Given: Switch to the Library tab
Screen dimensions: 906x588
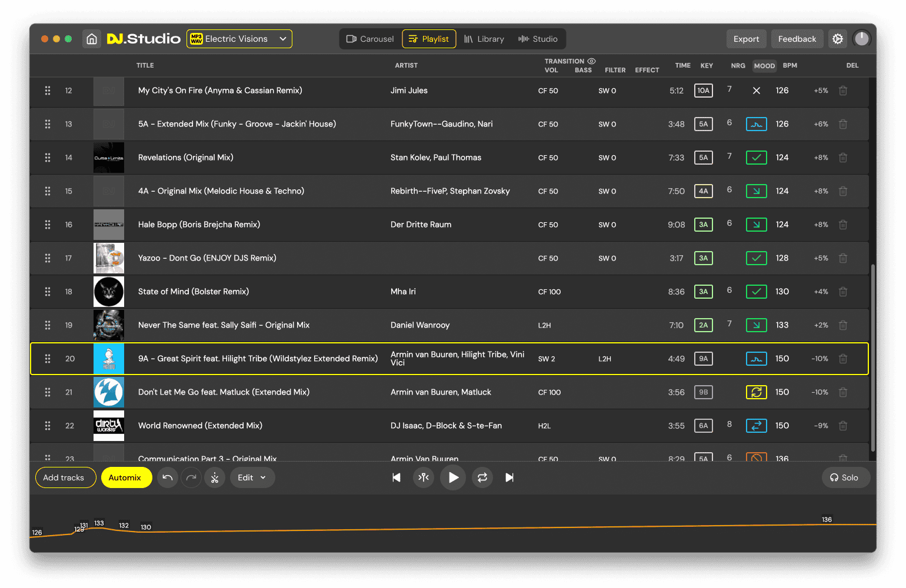Looking at the screenshot, I should click(484, 39).
